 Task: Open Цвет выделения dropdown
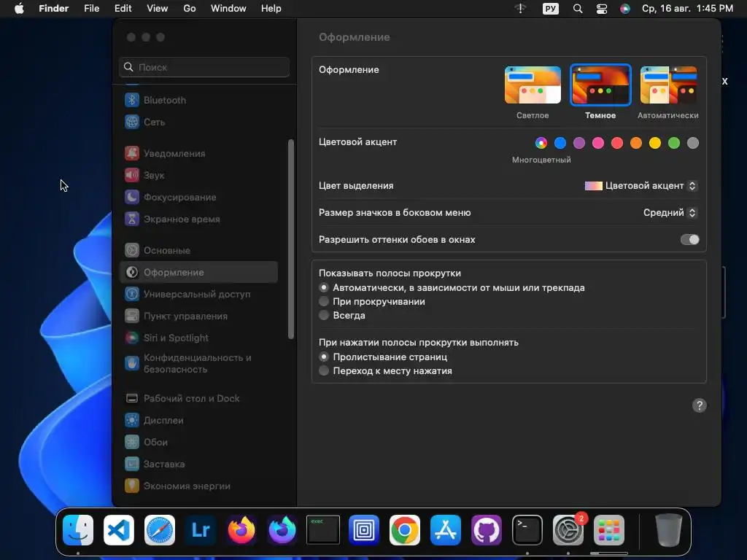click(x=640, y=186)
